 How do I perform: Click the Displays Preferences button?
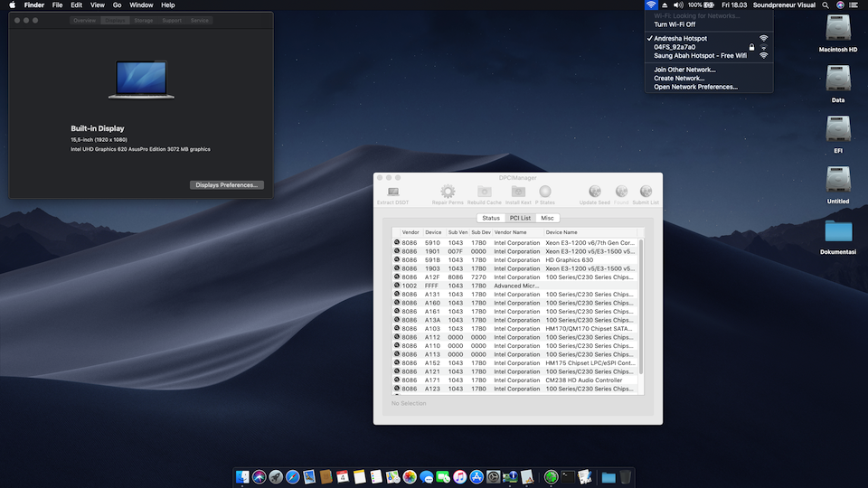click(x=227, y=185)
